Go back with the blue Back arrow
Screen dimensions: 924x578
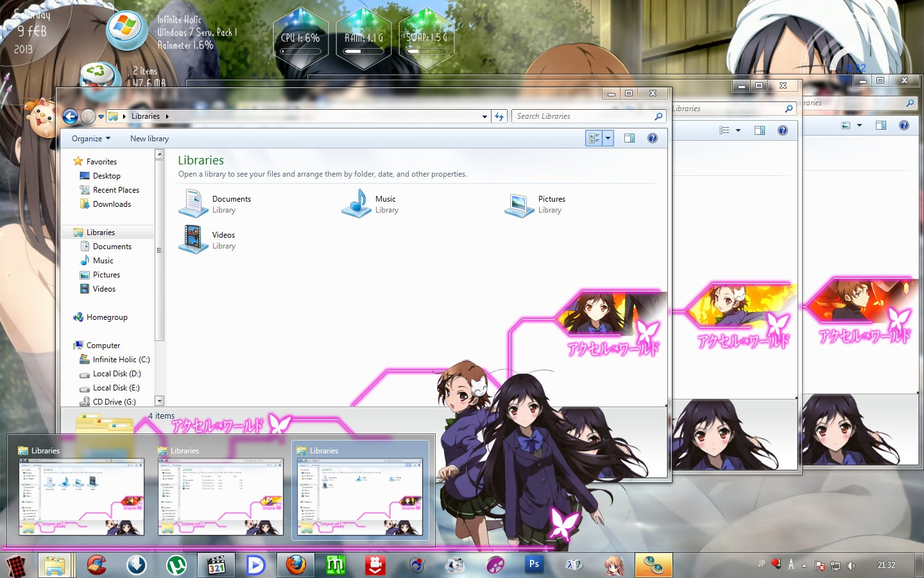tap(70, 116)
